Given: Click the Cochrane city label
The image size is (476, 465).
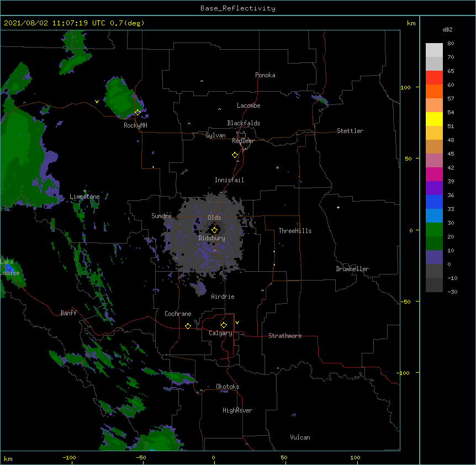Looking at the screenshot, I should pos(178,314).
